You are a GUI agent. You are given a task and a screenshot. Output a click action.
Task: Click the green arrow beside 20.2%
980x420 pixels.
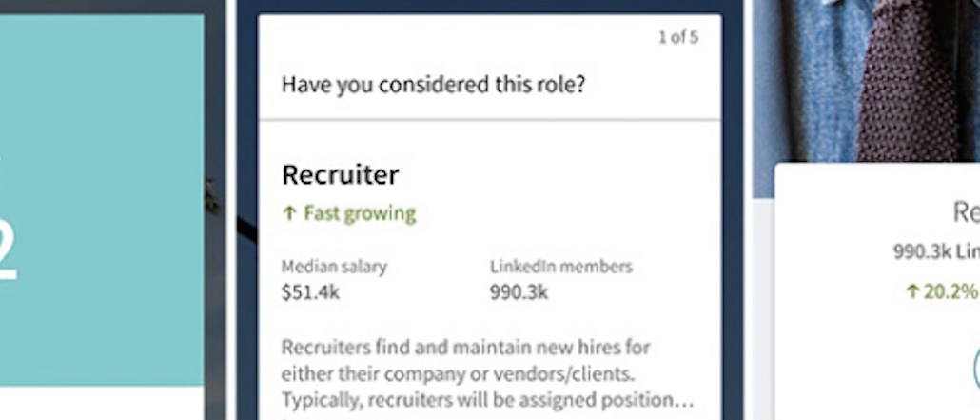(912, 291)
